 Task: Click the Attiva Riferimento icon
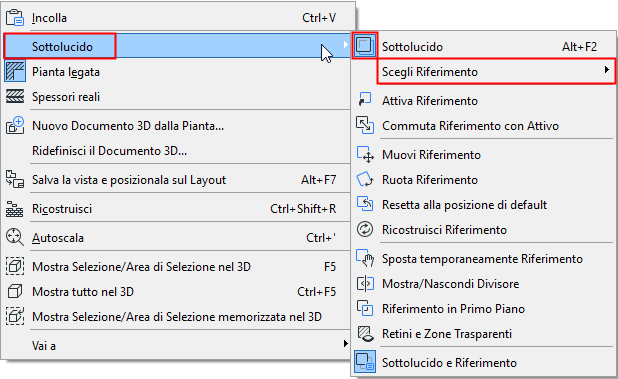pos(365,100)
